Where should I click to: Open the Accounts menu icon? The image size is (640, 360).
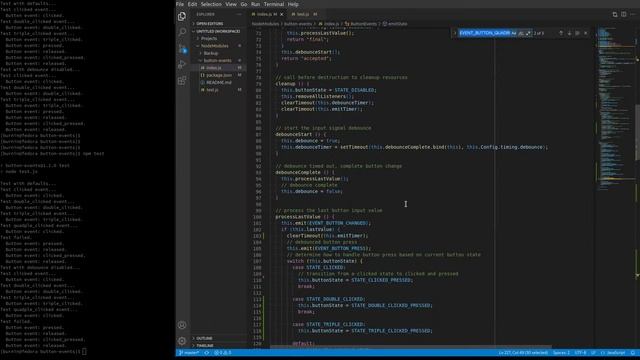182,325
